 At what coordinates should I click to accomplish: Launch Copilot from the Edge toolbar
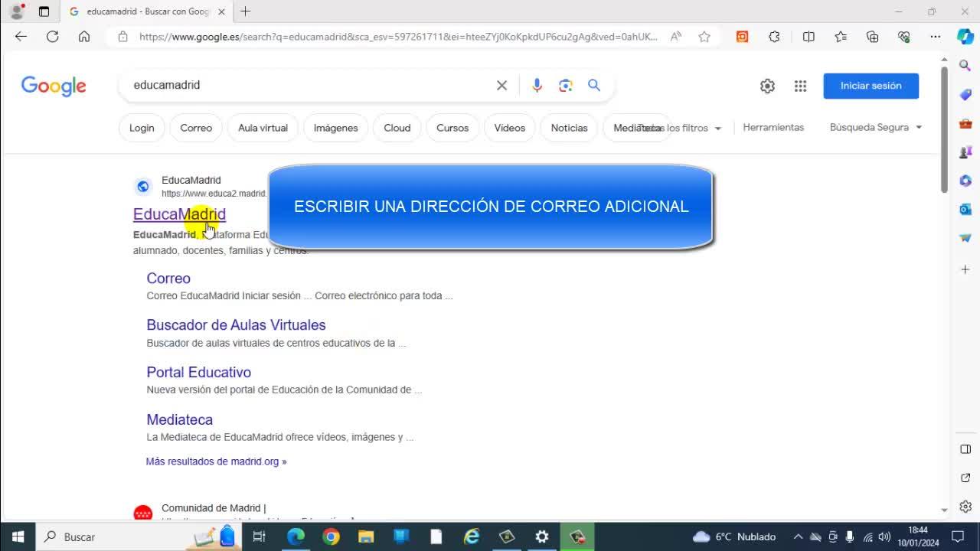point(965,36)
